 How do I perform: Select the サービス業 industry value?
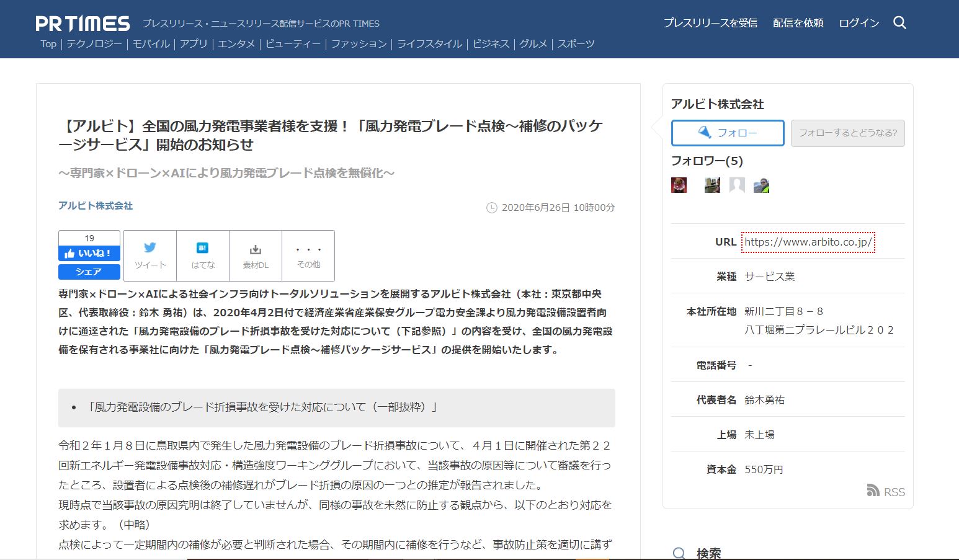pyautogui.click(x=769, y=277)
